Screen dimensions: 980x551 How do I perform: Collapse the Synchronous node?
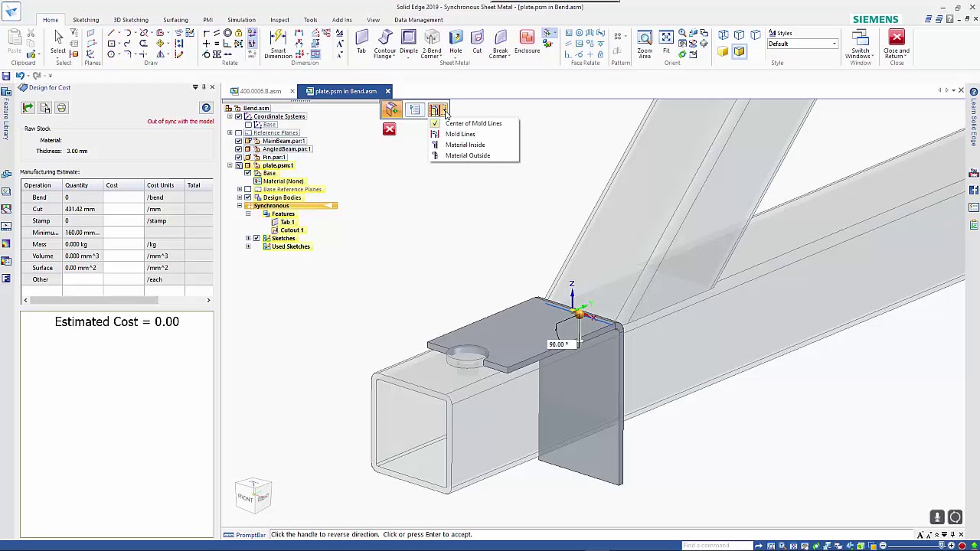239,206
